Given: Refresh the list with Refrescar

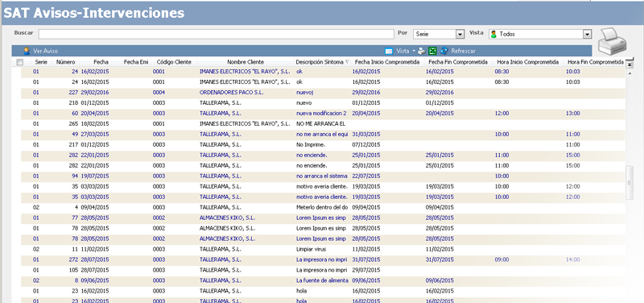Looking at the screenshot, I should coord(458,51).
